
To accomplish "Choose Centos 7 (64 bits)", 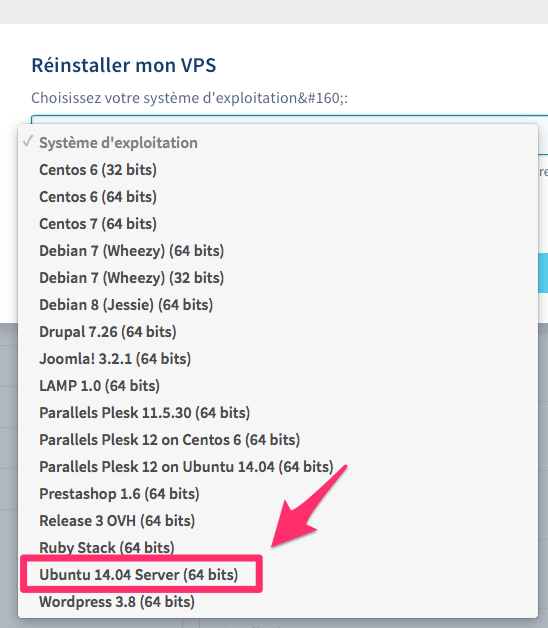I will coord(278,223).
